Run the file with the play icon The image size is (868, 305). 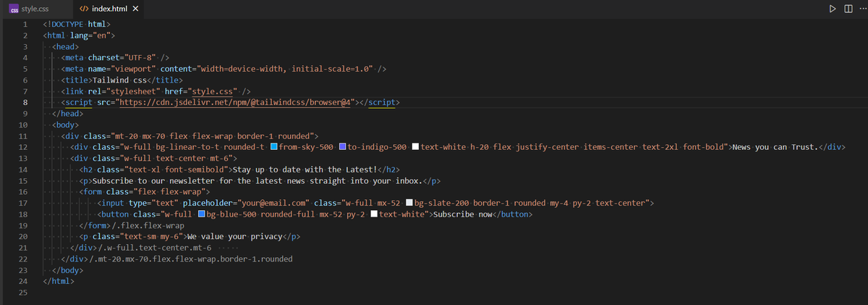[833, 9]
